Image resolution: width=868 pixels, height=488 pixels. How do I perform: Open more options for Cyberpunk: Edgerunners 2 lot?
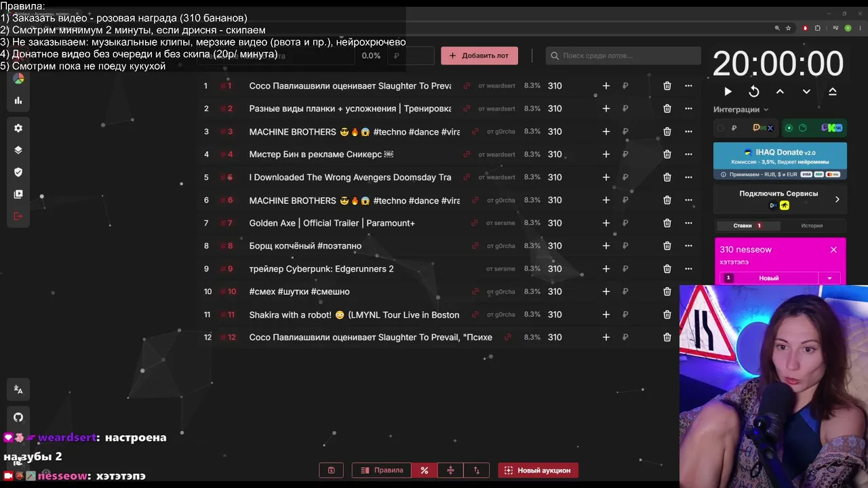[688, 269]
